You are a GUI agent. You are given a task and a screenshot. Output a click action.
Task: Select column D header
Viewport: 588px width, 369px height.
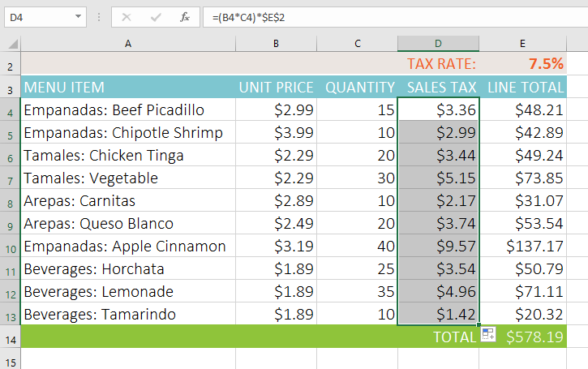coord(438,43)
